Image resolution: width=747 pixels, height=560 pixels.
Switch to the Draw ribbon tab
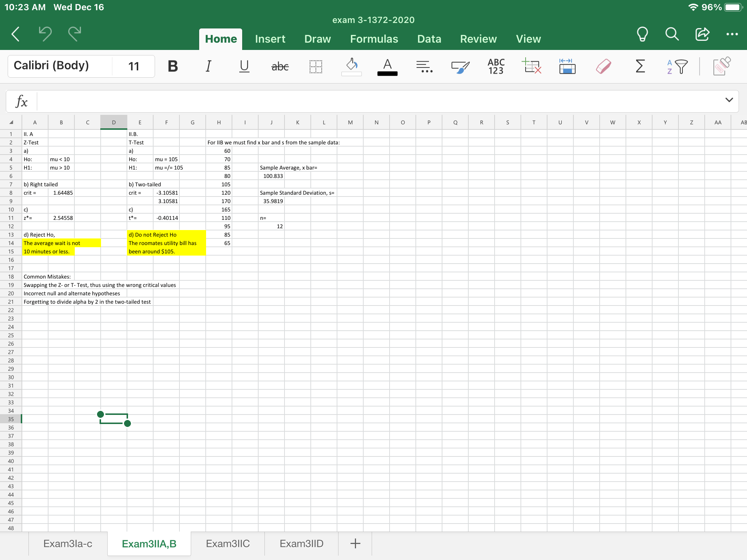(318, 39)
